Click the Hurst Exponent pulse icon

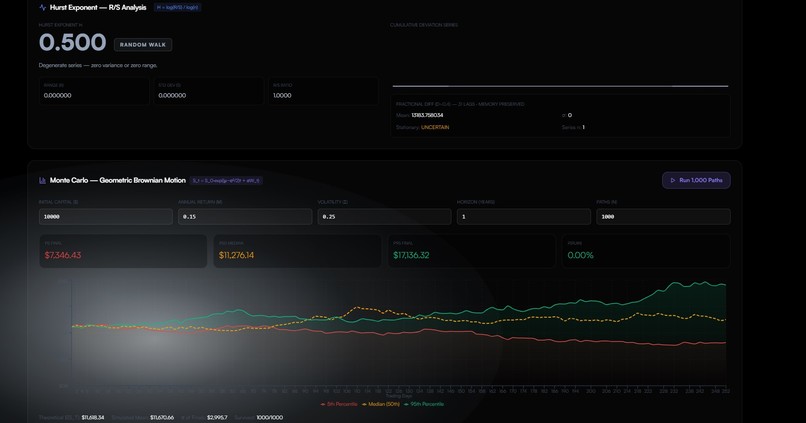click(x=43, y=8)
